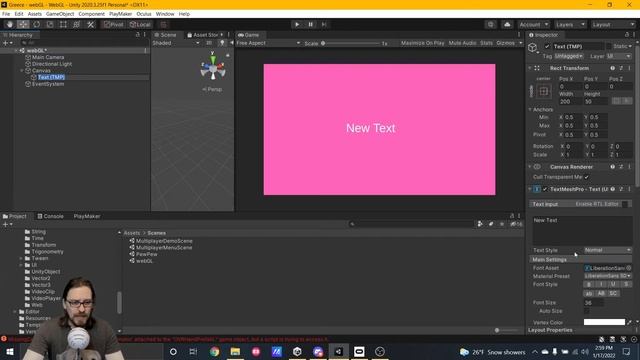This screenshot has height=360, width=640.
Task: Click the red error icon in status bar
Action: click(x=4, y=339)
